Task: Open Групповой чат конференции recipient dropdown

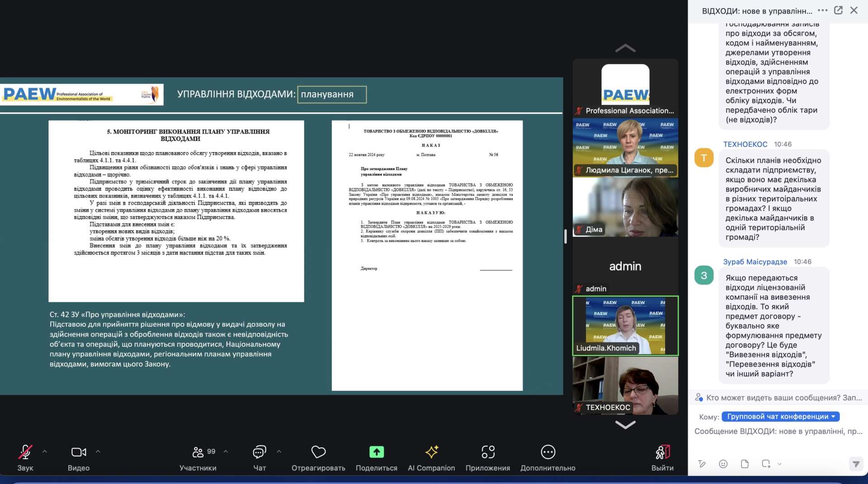Action: click(x=780, y=417)
